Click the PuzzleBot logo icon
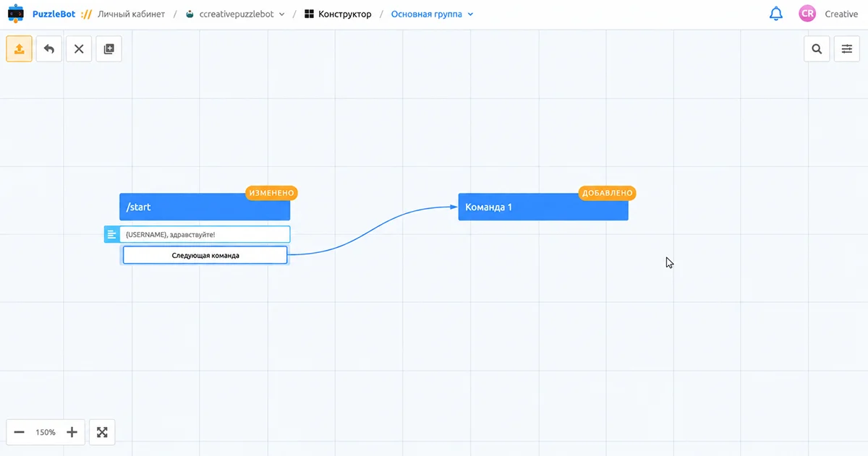 16,14
